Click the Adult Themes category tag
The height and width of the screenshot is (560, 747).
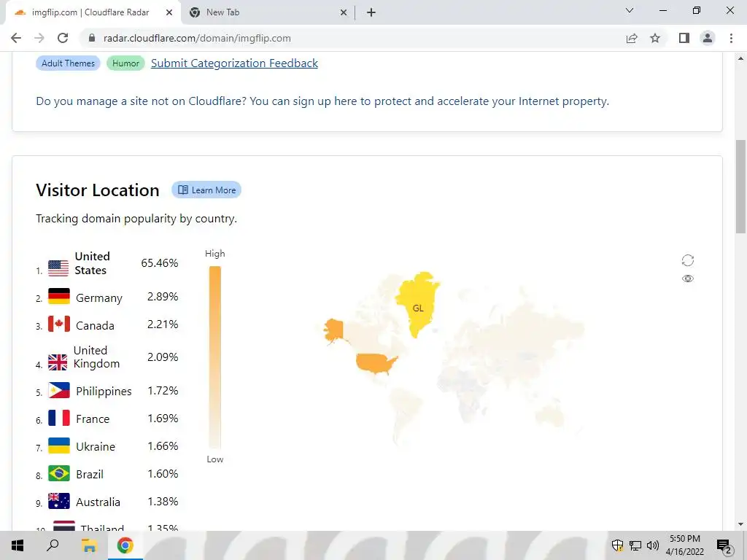coord(68,63)
